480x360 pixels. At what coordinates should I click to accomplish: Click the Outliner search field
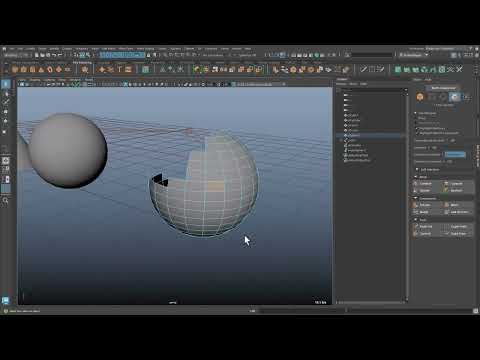(373, 90)
